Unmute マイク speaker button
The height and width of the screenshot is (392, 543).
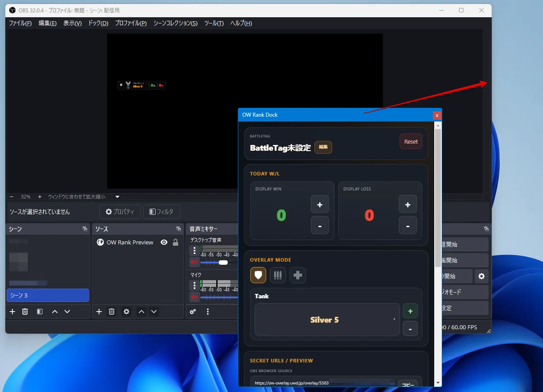tap(194, 297)
